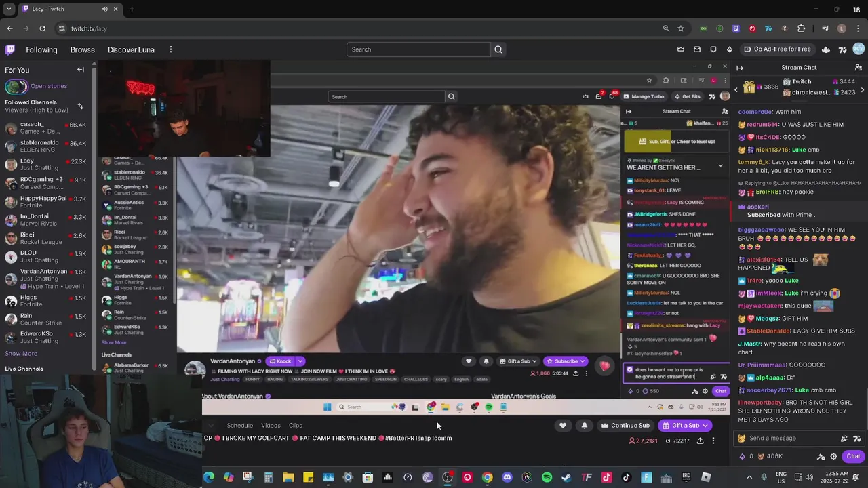Image resolution: width=868 pixels, height=488 pixels.
Task: Open Twitch top nav more menu
Action: [x=171, y=49]
